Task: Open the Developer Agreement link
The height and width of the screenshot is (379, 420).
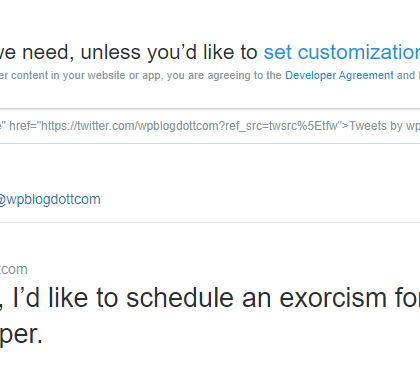Action: tap(339, 75)
